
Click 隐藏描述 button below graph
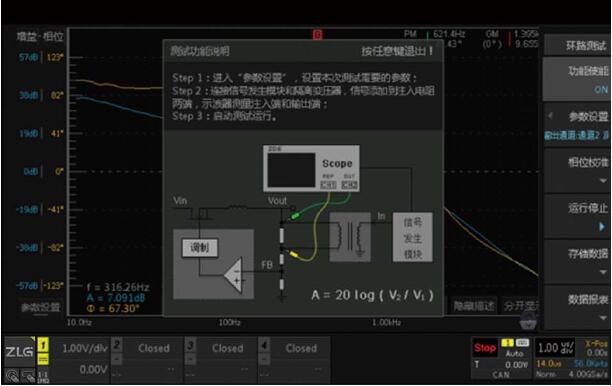[x=474, y=306]
